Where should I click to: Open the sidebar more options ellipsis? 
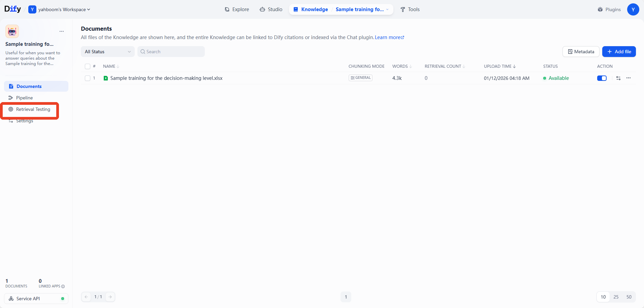(62, 31)
